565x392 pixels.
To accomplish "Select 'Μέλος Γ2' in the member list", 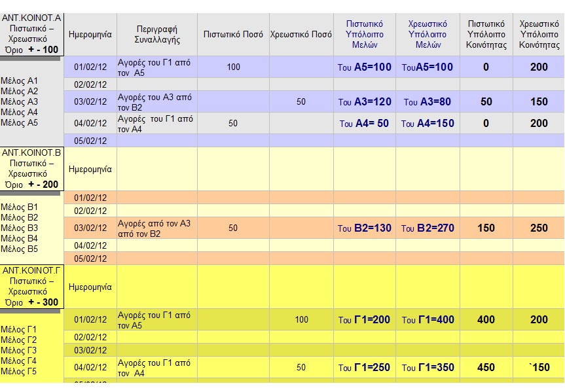I will click(18, 340).
